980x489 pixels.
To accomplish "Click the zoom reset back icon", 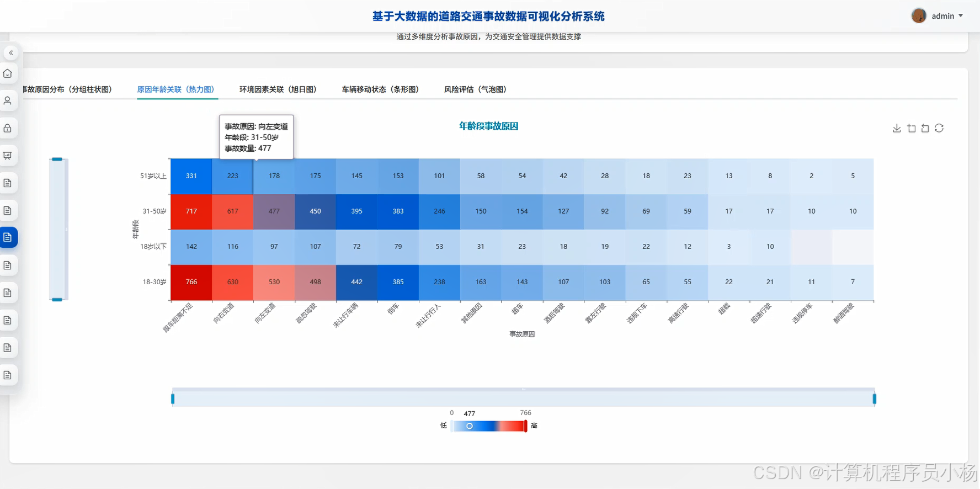I will click(925, 128).
